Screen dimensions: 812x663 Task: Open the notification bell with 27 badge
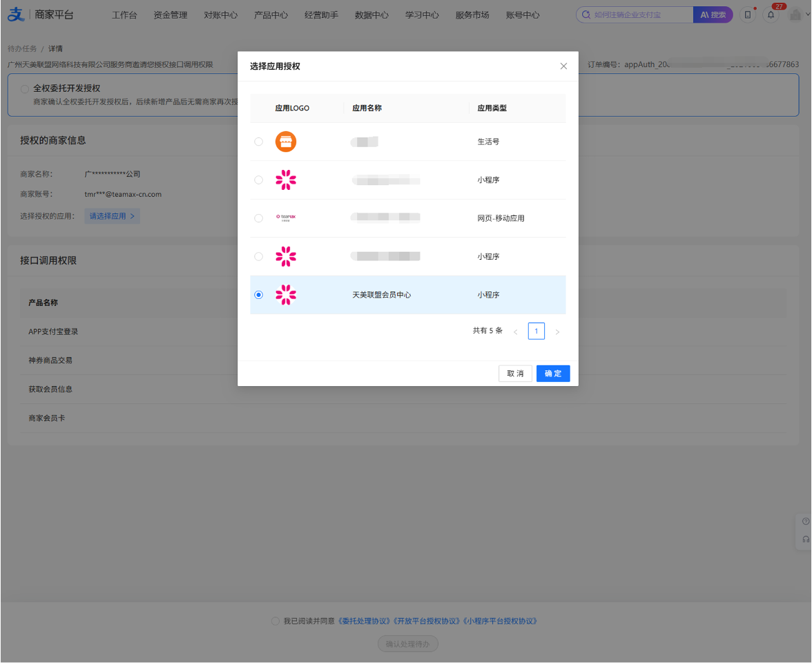(771, 15)
